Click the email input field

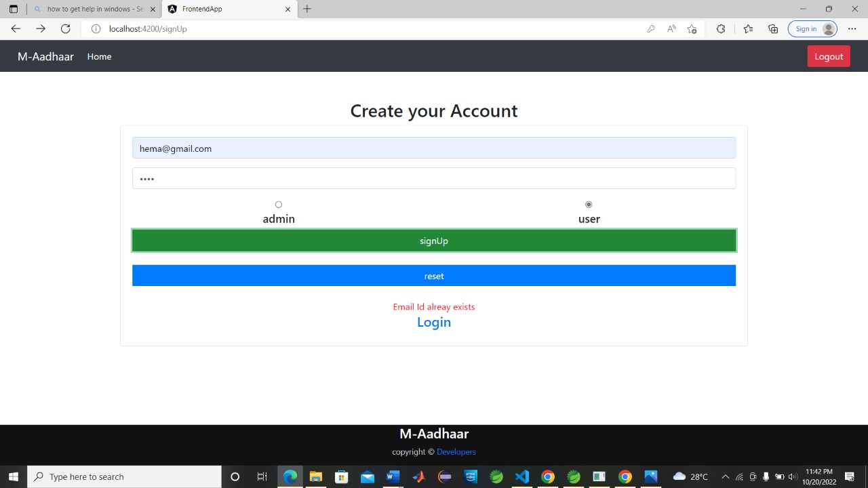[x=434, y=148]
